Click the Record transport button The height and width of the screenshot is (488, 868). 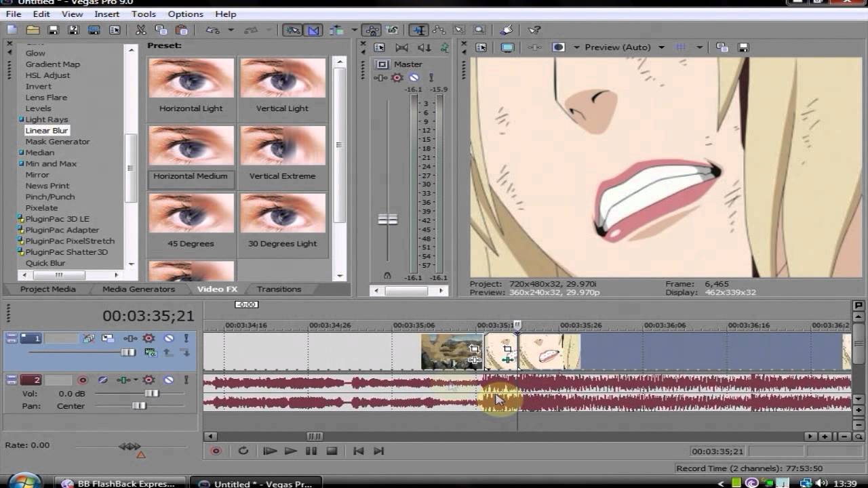[x=216, y=451]
